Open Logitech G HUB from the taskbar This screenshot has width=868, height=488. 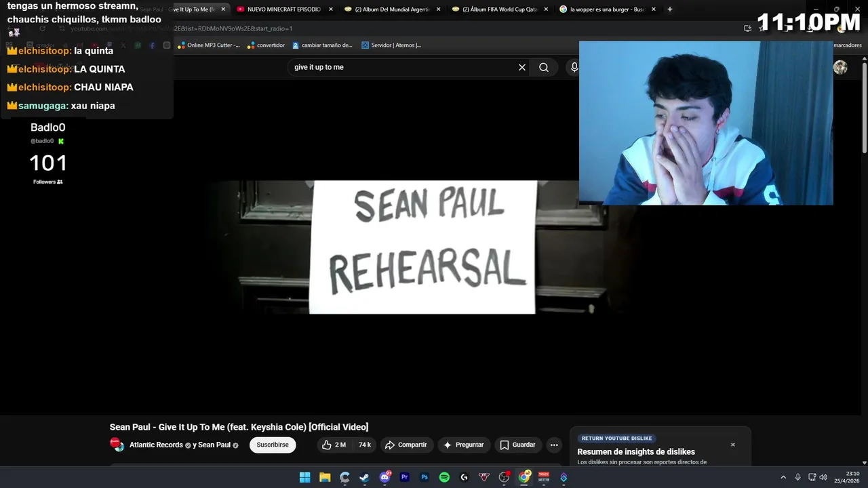464,477
